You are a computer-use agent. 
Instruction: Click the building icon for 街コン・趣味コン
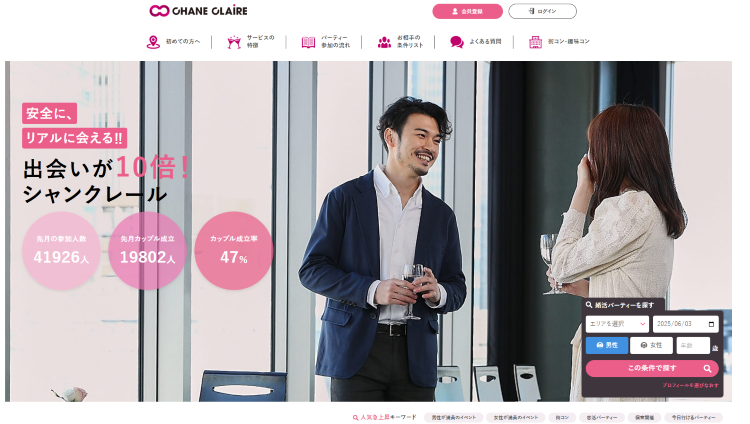click(x=535, y=42)
